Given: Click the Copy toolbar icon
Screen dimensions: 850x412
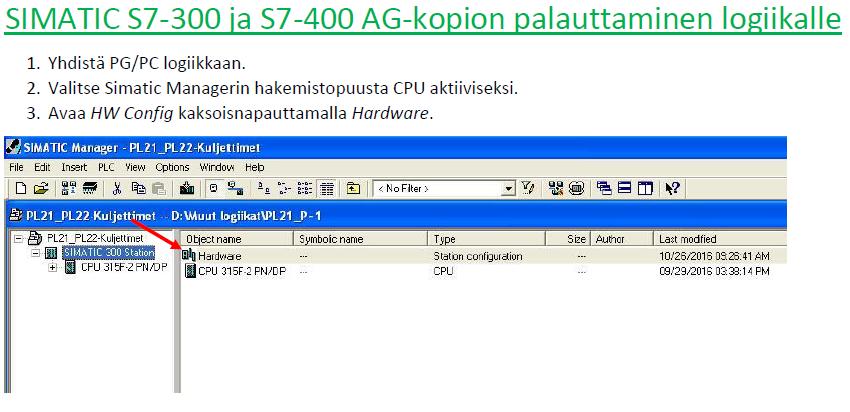Looking at the screenshot, I should point(139,188).
